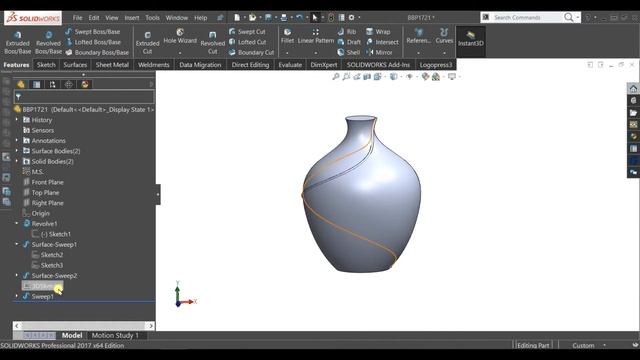Select the Revolved Cut tool

[213, 42]
